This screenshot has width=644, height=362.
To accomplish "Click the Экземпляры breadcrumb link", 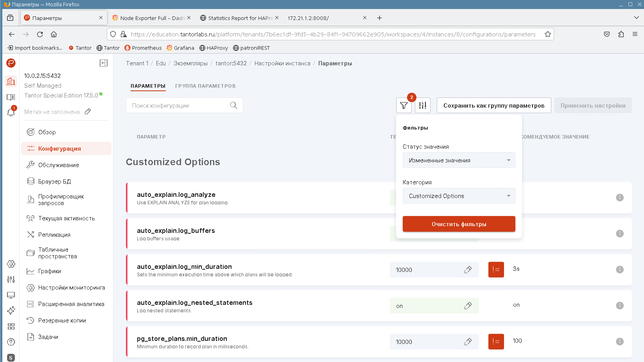I will point(190,63).
